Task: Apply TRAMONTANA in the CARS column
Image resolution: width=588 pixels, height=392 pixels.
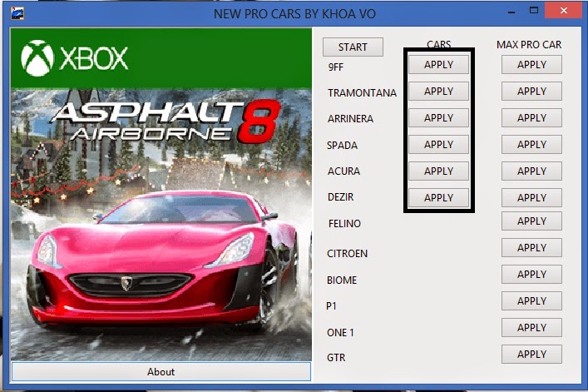Action: tap(438, 92)
